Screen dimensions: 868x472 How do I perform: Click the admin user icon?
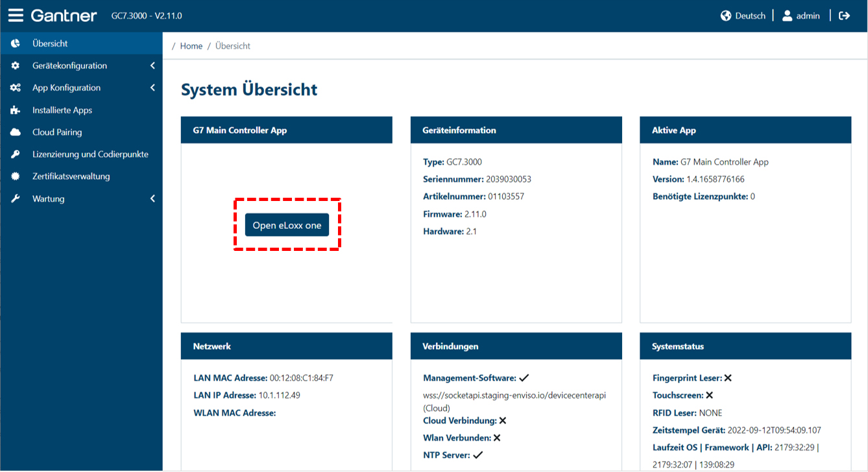pos(787,16)
